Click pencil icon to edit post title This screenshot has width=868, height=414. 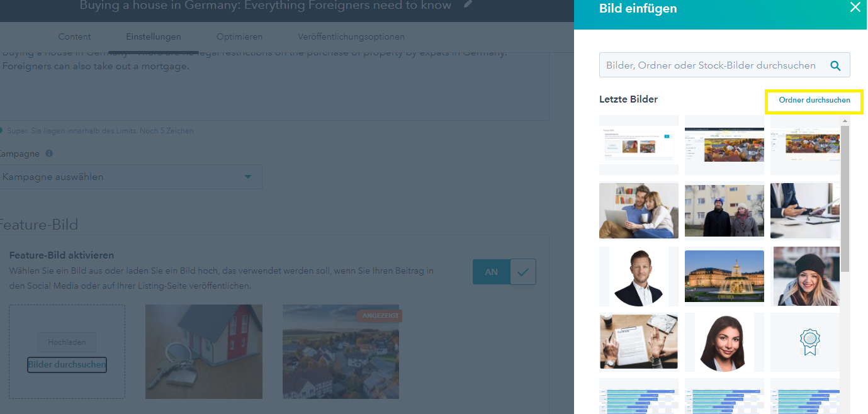coord(468,5)
